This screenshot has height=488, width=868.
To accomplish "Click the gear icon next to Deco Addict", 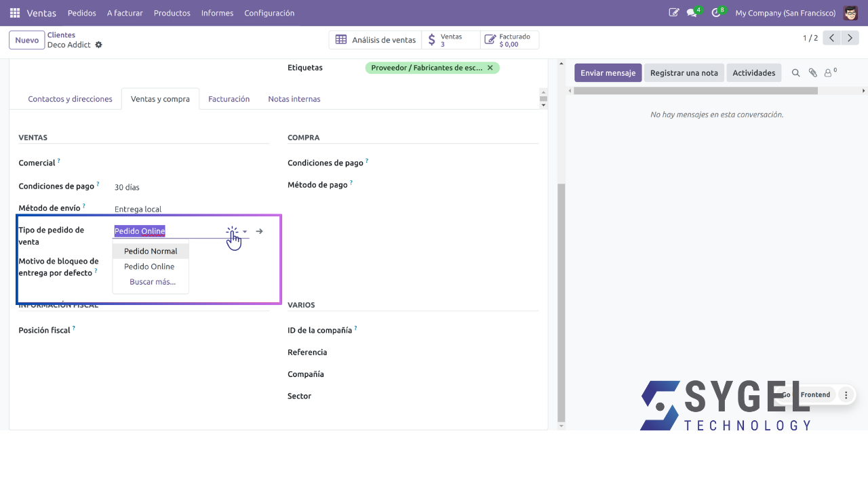I will point(98,45).
